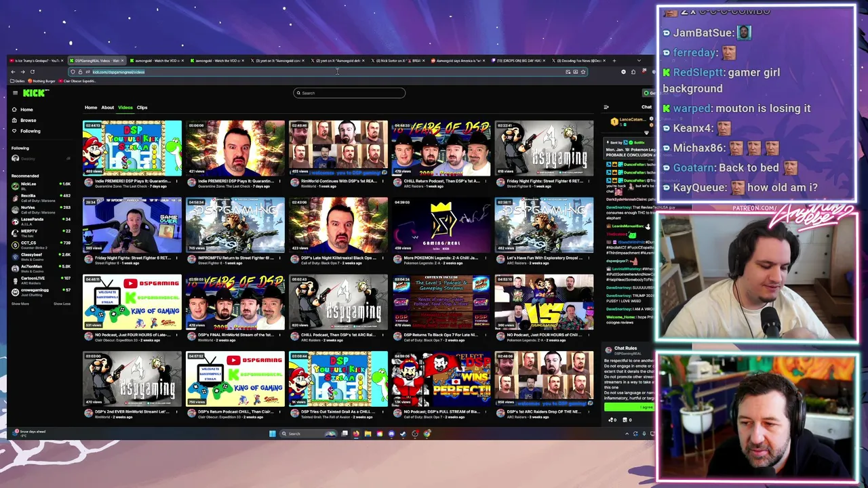Expand the pinned message arrow in chat
Viewport: 868px width, 488px height.
646,133
